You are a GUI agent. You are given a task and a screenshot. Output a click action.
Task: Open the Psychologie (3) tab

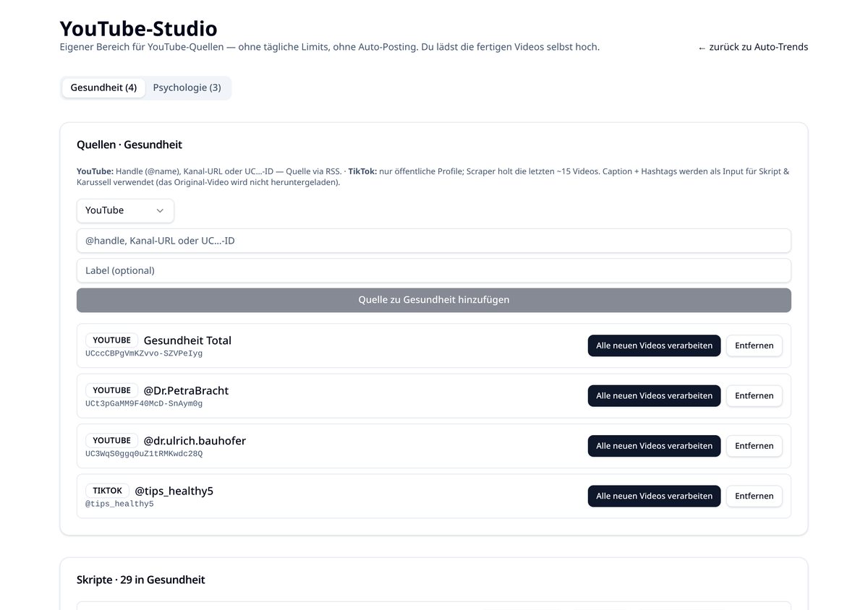click(x=187, y=87)
